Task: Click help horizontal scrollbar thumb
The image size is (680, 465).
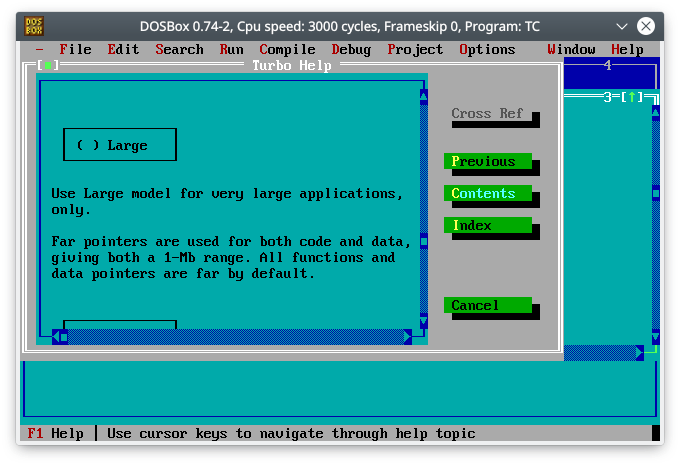Action: click(x=64, y=337)
